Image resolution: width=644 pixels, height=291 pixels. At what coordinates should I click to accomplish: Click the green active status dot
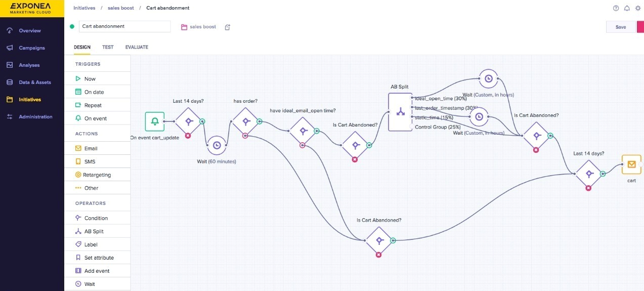tap(72, 26)
